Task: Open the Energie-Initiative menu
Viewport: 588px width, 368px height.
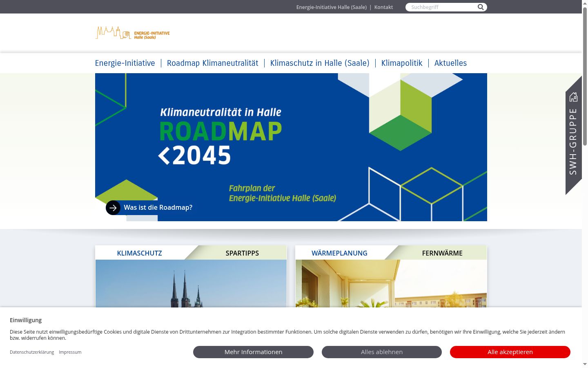Action: pyautogui.click(x=125, y=63)
